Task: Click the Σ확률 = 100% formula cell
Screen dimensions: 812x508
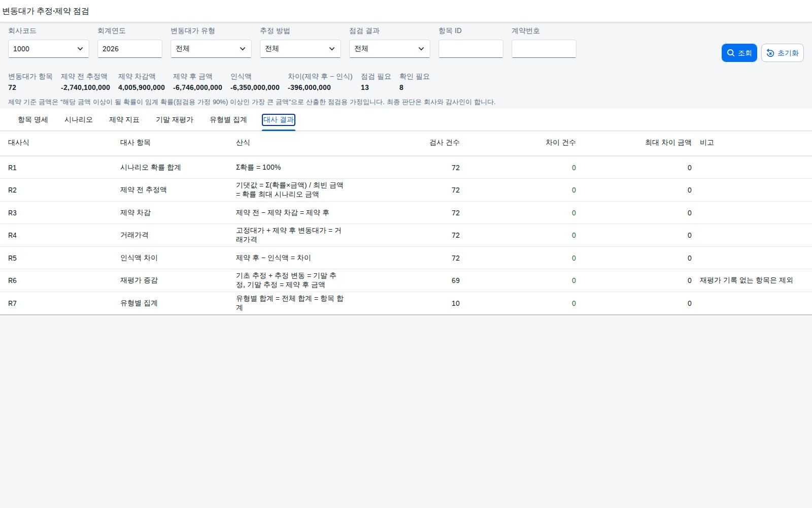Action: pos(258,167)
